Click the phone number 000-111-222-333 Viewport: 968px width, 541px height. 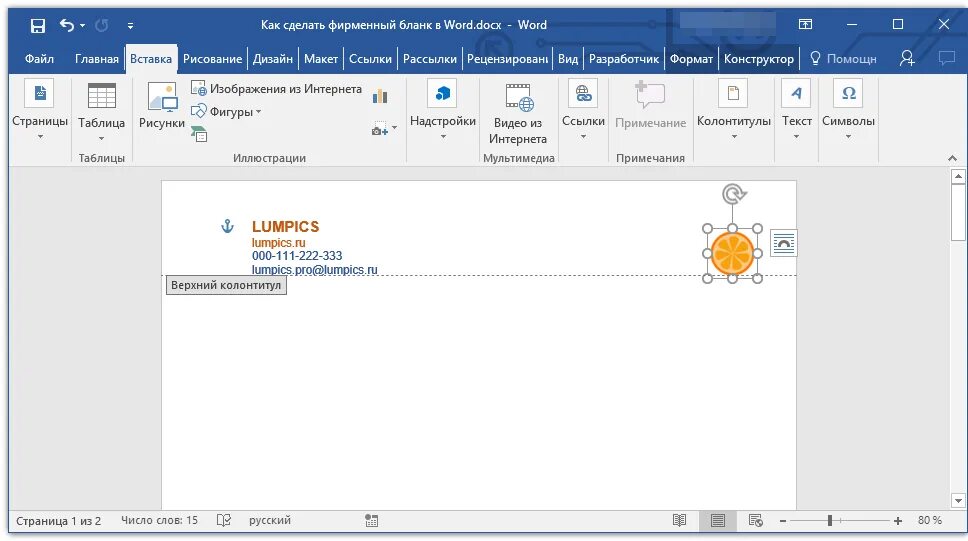pyautogui.click(x=297, y=256)
